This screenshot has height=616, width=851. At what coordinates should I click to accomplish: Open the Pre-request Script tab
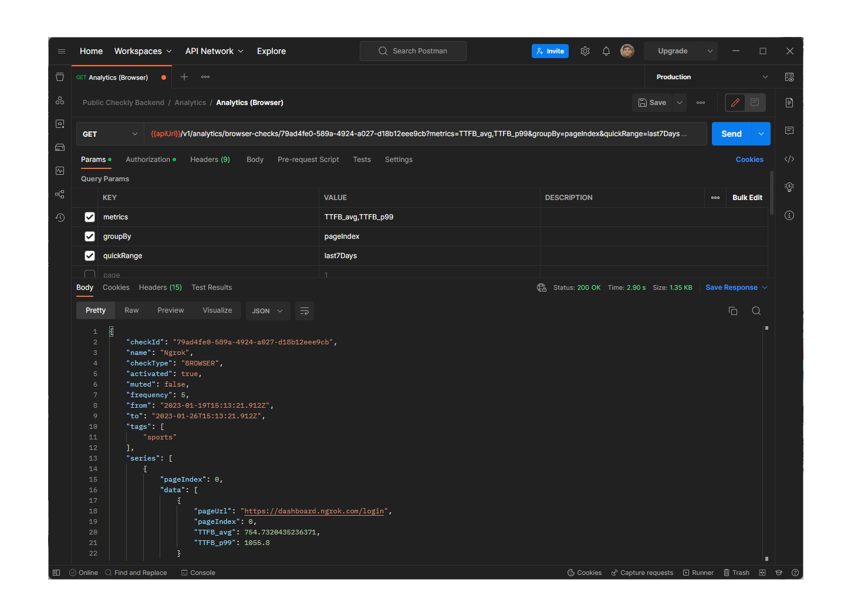tap(308, 159)
